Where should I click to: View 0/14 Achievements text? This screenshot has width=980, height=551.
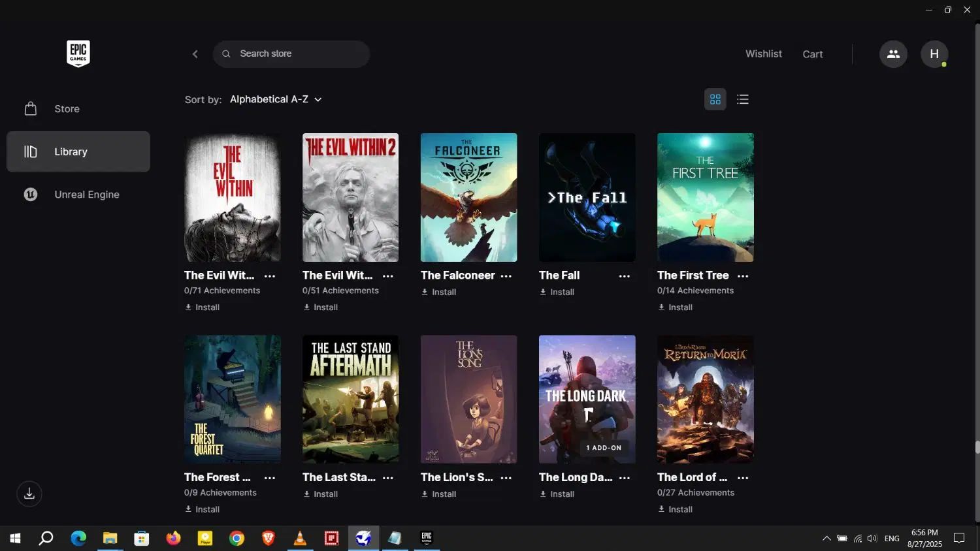(695, 291)
